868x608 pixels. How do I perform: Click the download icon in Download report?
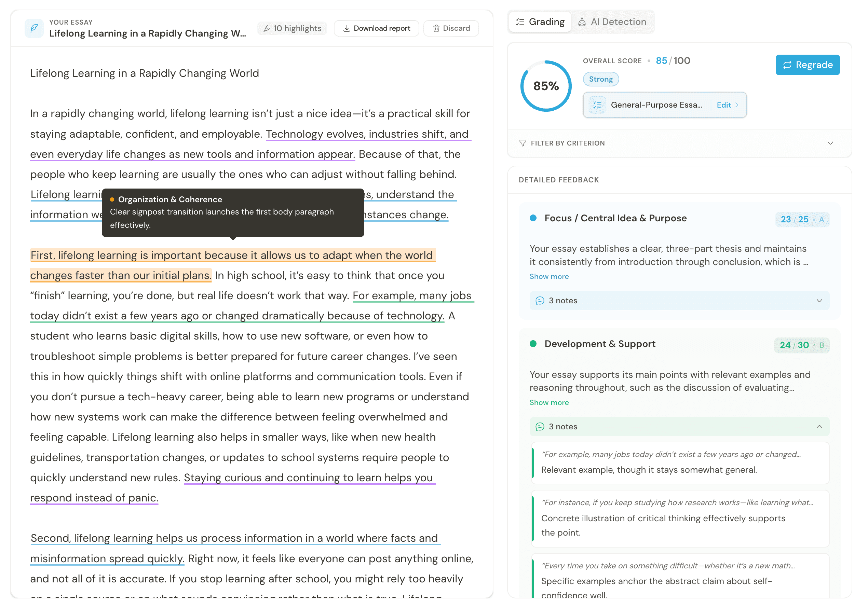[346, 28]
